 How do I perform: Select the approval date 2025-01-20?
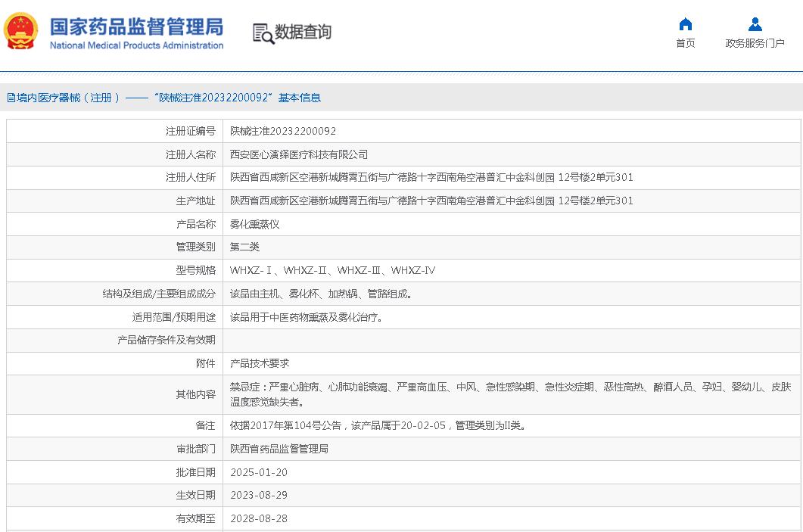pos(259,472)
